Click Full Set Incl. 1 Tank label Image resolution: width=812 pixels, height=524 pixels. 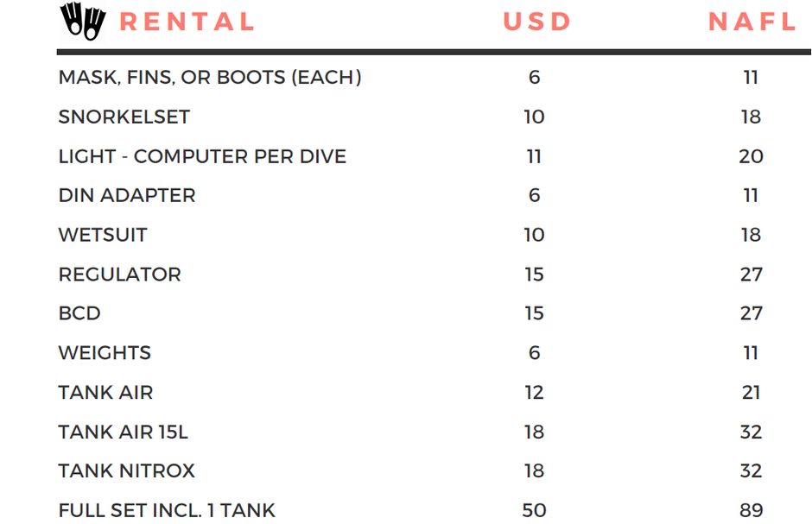click(x=167, y=510)
